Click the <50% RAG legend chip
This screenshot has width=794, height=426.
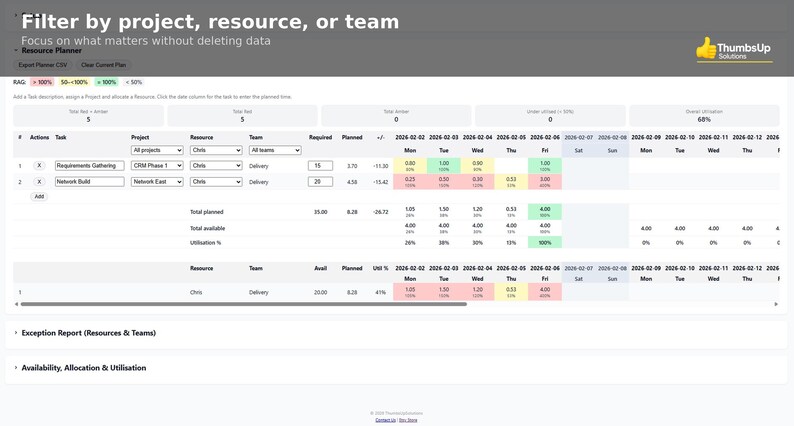click(134, 82)
